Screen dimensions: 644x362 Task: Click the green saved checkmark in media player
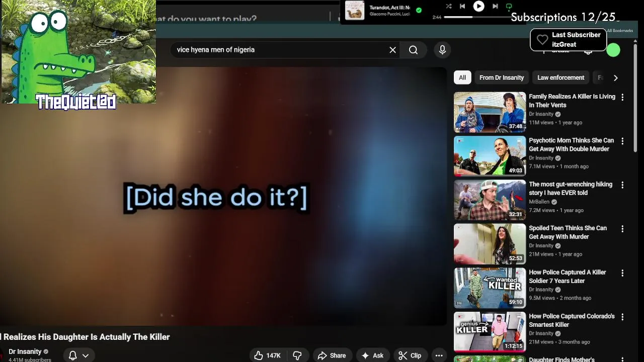[x=419, y=10]
